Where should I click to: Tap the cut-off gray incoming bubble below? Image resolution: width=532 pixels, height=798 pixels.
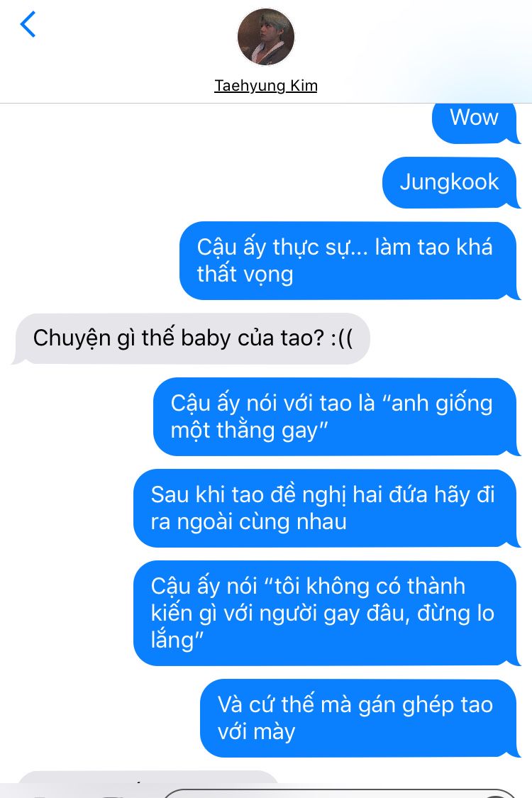point(149,777)
